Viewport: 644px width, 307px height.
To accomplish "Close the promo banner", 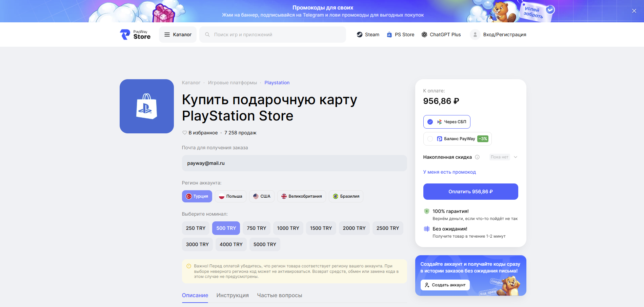I will pyautogui.click(x=634, y=11).
